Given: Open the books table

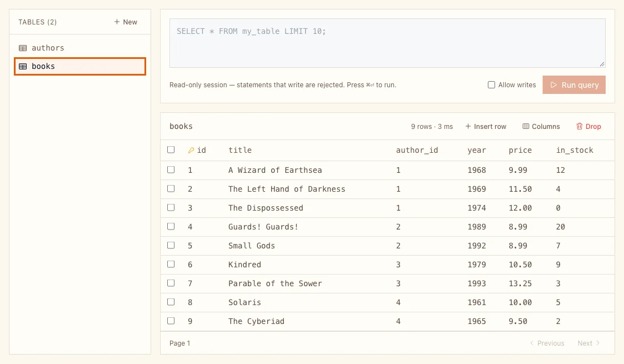Looking at the screenshot, I should tap(80, 67).
